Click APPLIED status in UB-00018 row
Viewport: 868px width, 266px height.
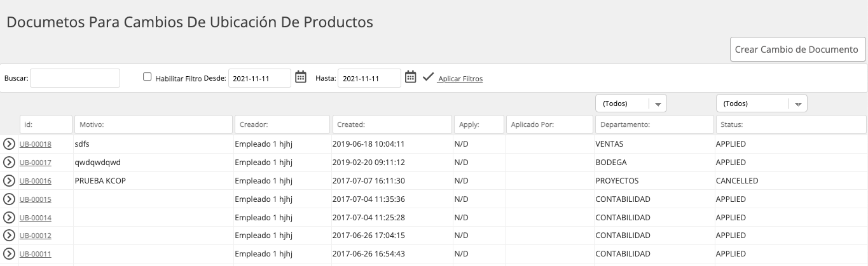click(x=731, y=144)
